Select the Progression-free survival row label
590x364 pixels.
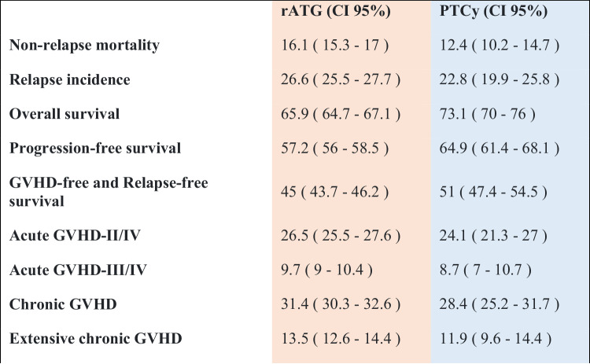tap(94, 148)
